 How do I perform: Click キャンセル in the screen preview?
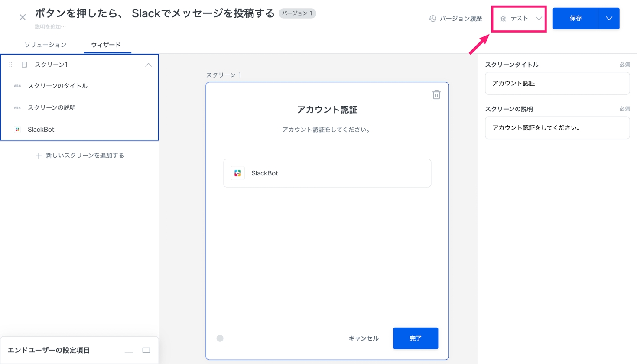click(x=364, y=338)
